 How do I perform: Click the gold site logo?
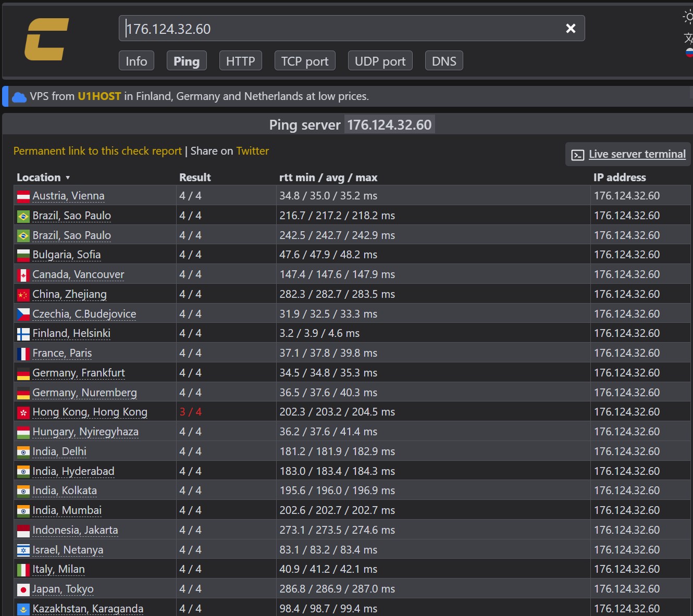tap(47, 40)
